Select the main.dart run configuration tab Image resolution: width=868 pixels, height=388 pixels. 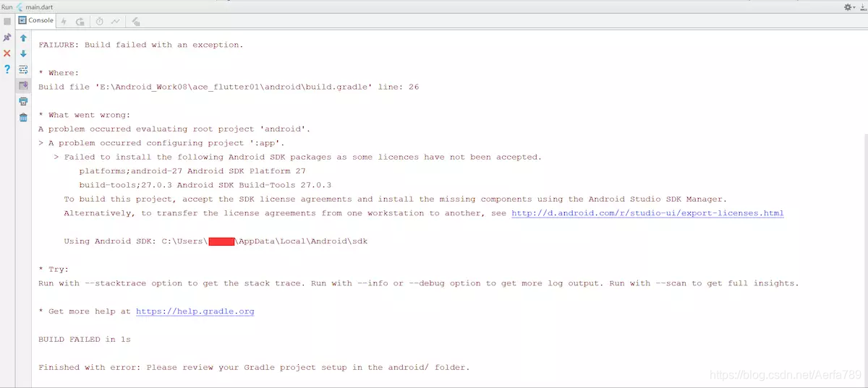pyautogui.click(x=34, y=7)
